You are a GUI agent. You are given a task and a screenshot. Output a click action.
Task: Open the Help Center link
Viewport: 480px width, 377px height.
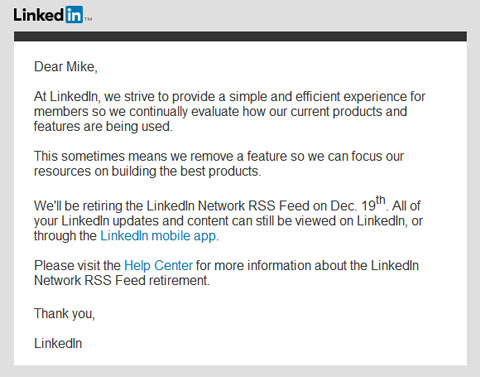point(158,265)
